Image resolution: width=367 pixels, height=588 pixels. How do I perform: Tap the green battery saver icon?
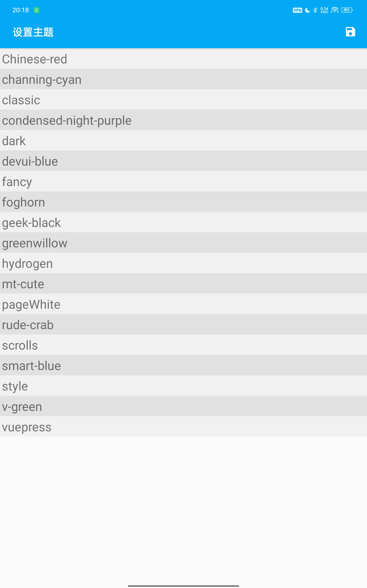point(36,10)
